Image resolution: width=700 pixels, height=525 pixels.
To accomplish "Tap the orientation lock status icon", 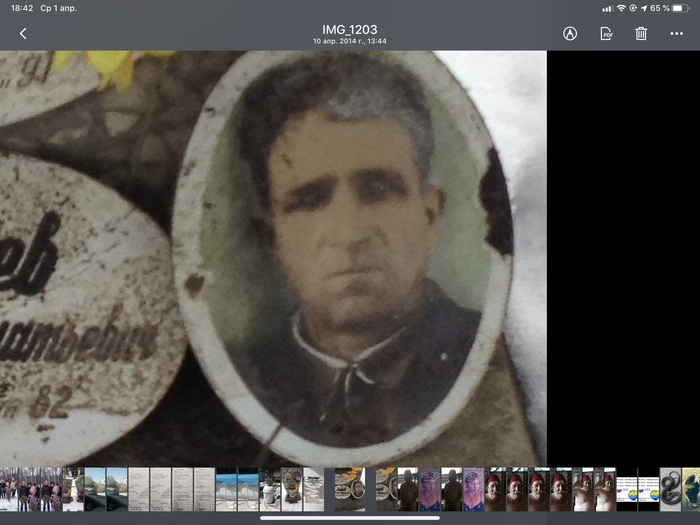I will point(633,8).
